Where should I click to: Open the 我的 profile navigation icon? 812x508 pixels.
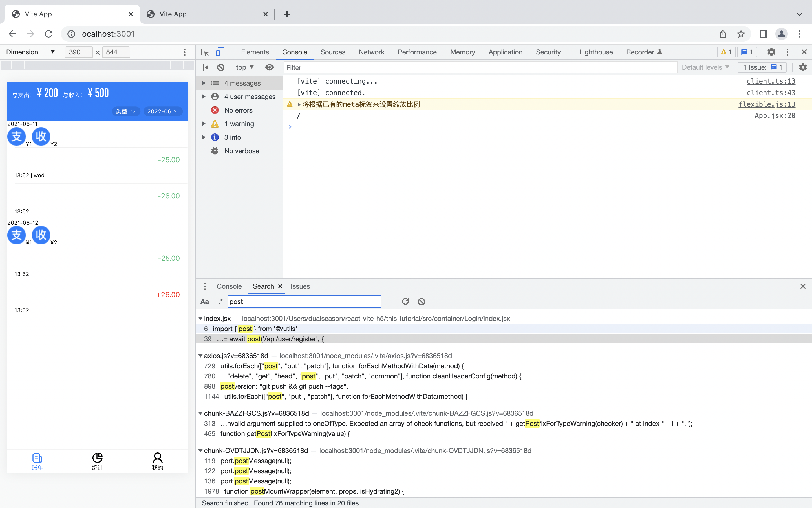[157, 462]
